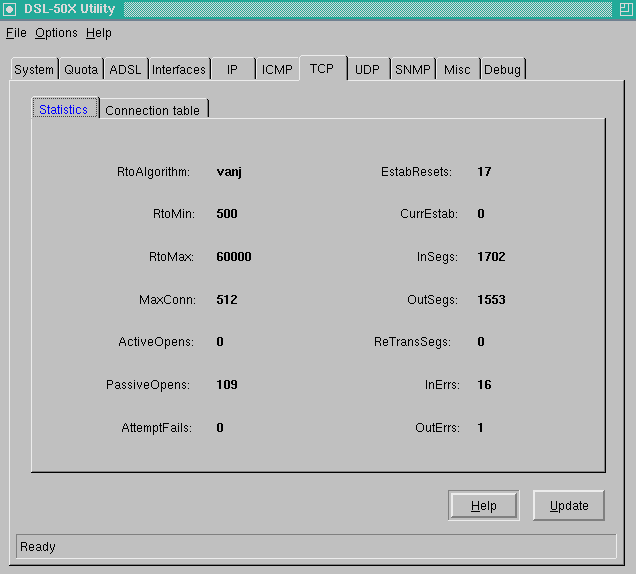Select the Statistics sub-tab
The image size is (636, 574).
[64, 109]
